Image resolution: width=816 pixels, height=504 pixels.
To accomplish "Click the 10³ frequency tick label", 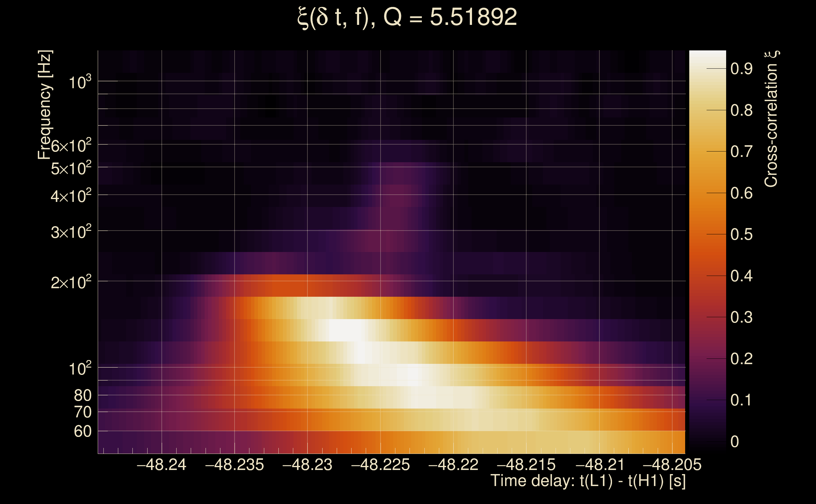I will [x=80, y=82].
